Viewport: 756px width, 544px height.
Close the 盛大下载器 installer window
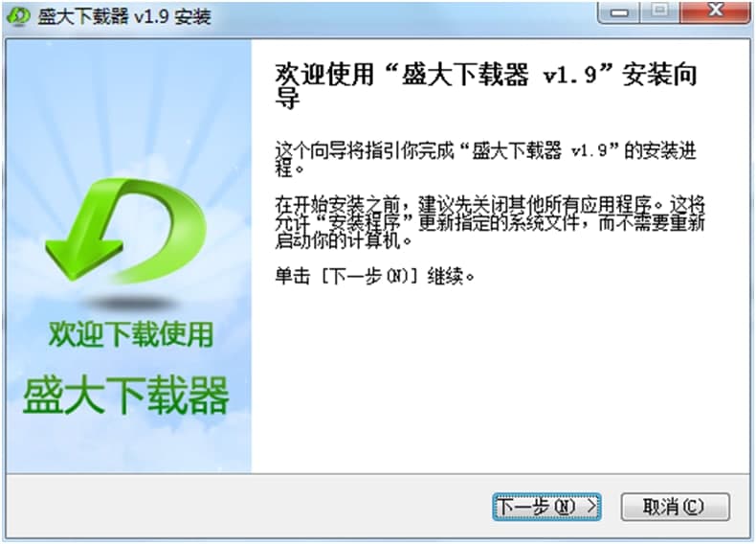pyautogui.click(x=716, y=11)
